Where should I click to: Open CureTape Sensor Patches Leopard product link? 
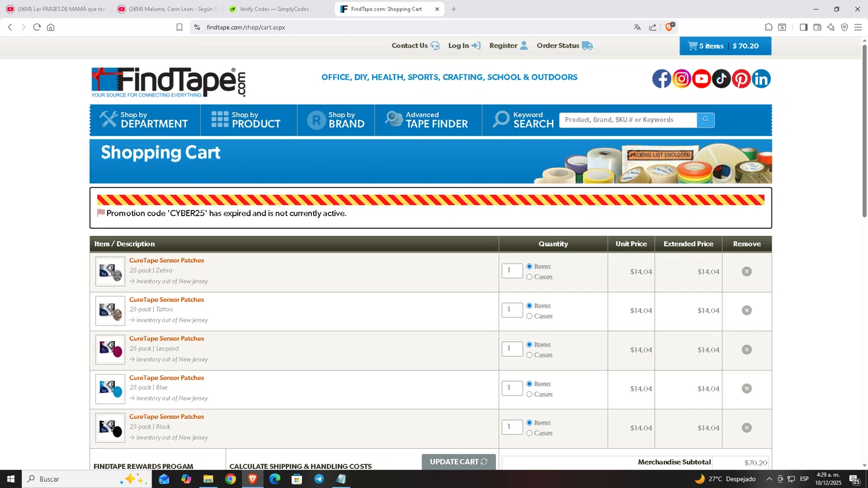167,338
